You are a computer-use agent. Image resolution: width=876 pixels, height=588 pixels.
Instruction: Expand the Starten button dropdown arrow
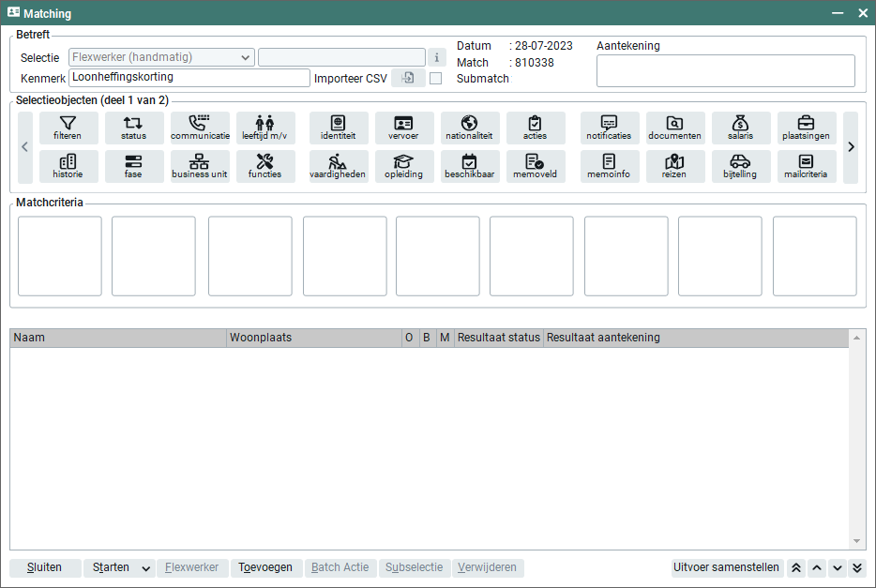point(145,568)
